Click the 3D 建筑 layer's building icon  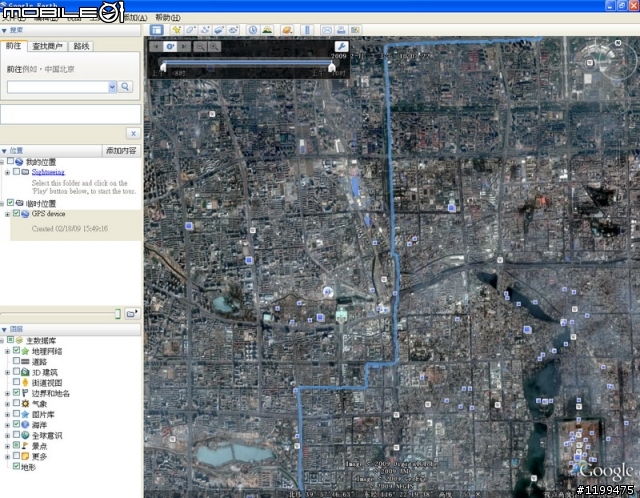[25, 372]
